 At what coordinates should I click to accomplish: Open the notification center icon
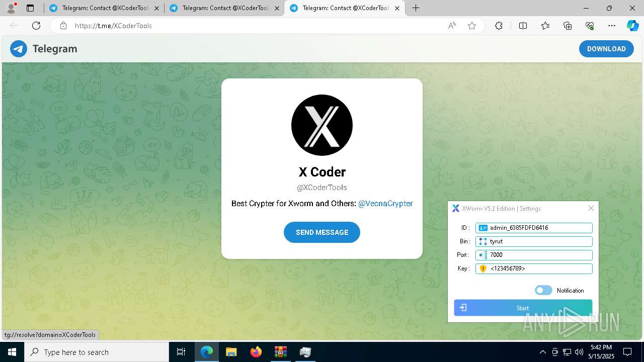click(x=627, y=352)
